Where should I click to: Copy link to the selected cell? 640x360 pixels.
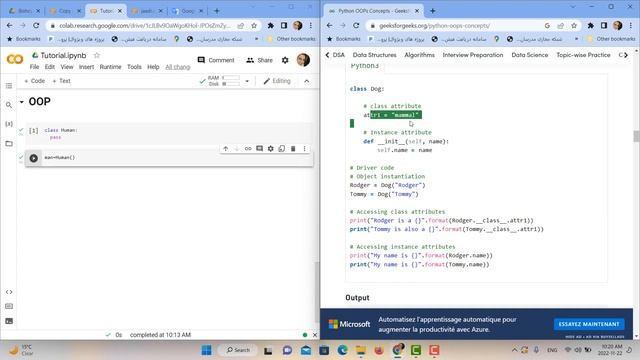(248, 149)
